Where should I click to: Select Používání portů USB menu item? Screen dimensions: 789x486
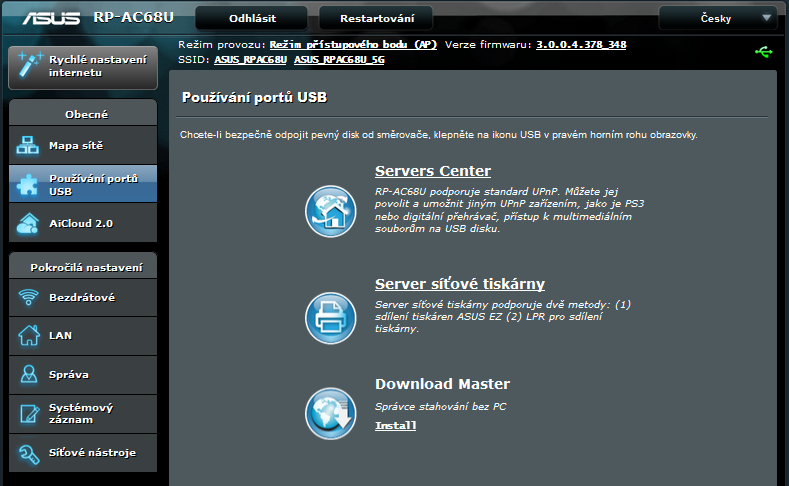[x=83, y=184]
